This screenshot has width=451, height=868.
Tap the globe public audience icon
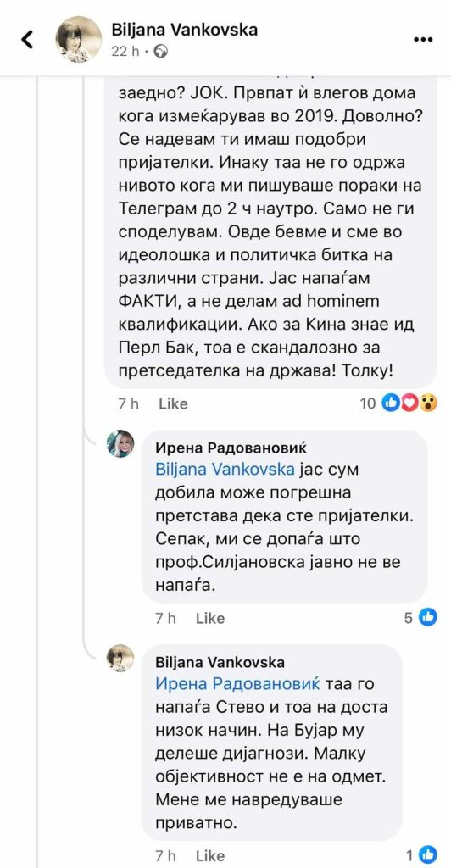click(x=160, y=52)
